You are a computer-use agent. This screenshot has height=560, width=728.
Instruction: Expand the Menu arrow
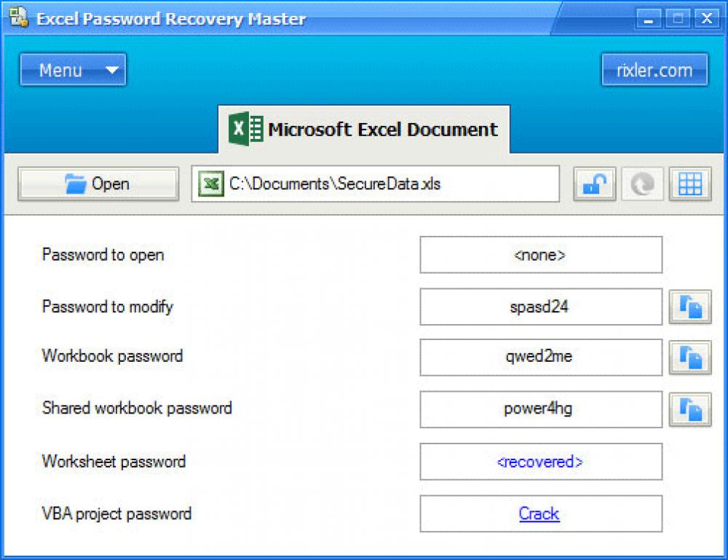(x=109, y=70)
